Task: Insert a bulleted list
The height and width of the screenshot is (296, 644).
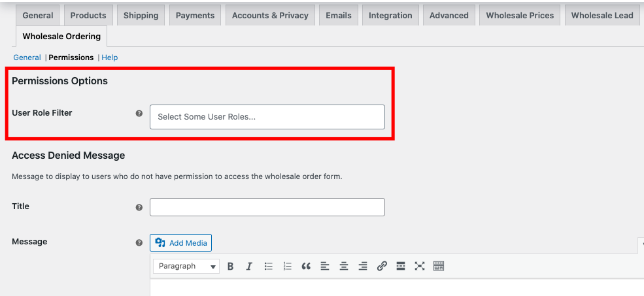Action: (x=268, y=266)
